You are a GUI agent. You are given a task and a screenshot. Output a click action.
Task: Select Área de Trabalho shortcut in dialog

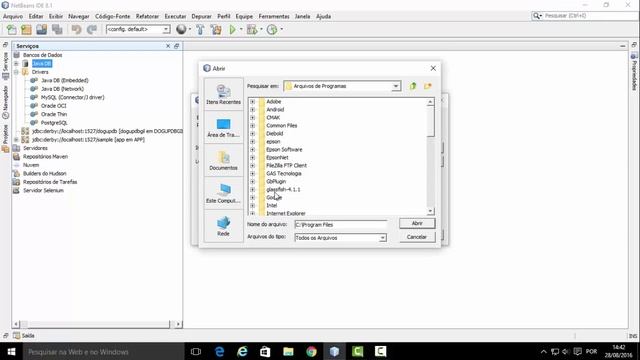(223, 127)
